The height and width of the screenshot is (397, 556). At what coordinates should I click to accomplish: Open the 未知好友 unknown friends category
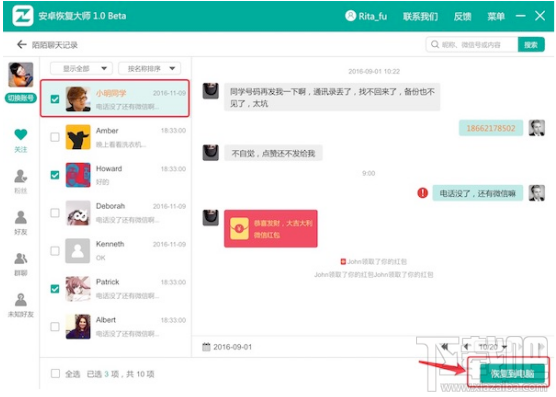[21, 305]
